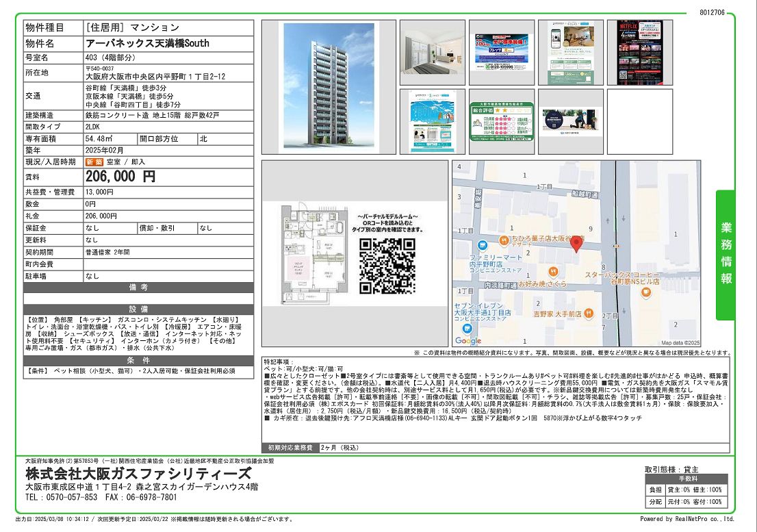
Task: Click the 2ヶ月（税込） fee value
Action: click(340, 448)
